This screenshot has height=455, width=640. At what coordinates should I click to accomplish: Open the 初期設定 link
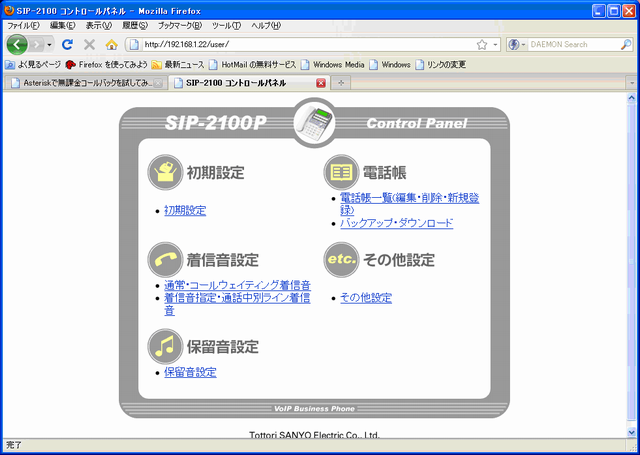[185, 211]
